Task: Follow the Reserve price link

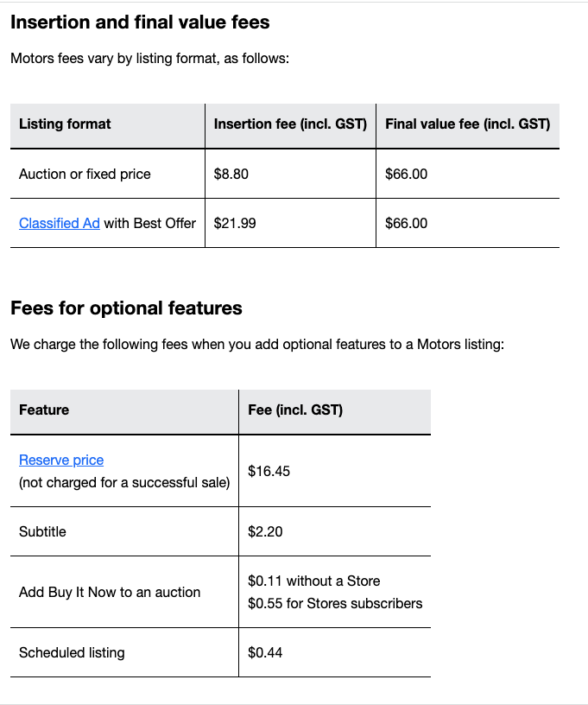Action: click(x=61, y=460)
